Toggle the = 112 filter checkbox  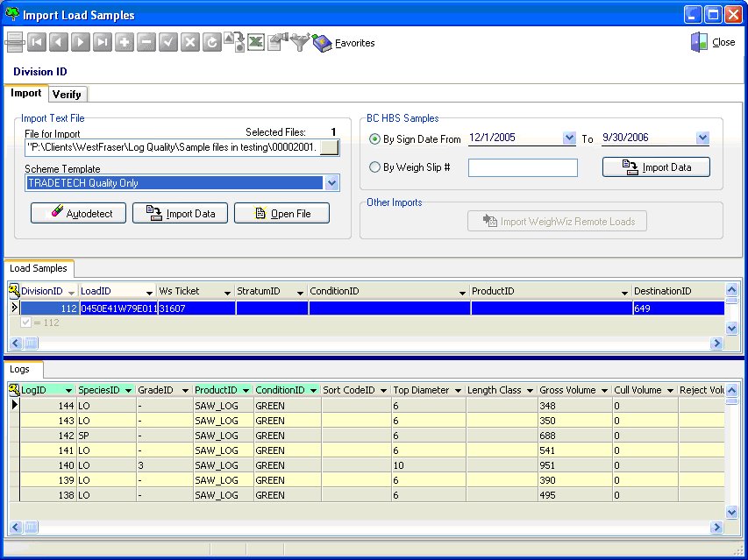pyautogui.click(x=25, y=323)
